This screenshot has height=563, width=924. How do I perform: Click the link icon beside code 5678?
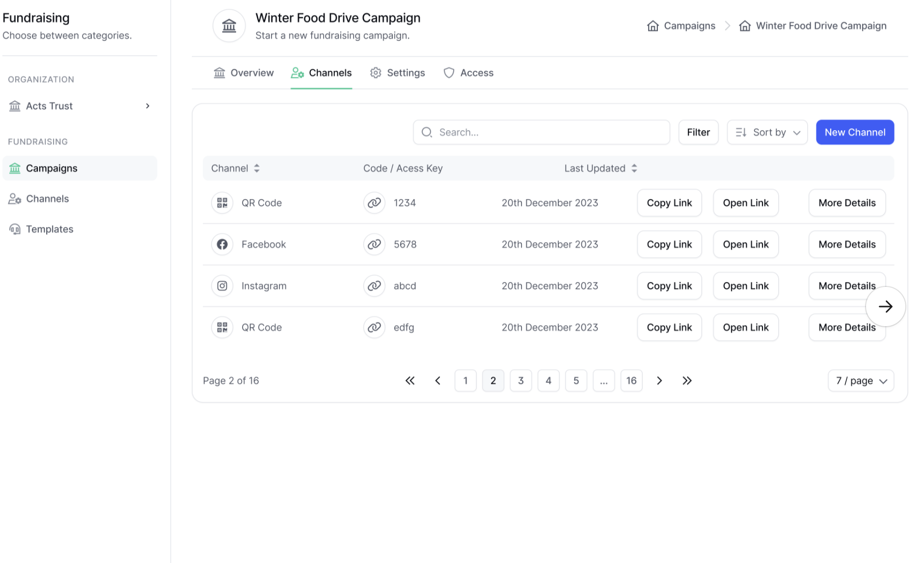374,244
